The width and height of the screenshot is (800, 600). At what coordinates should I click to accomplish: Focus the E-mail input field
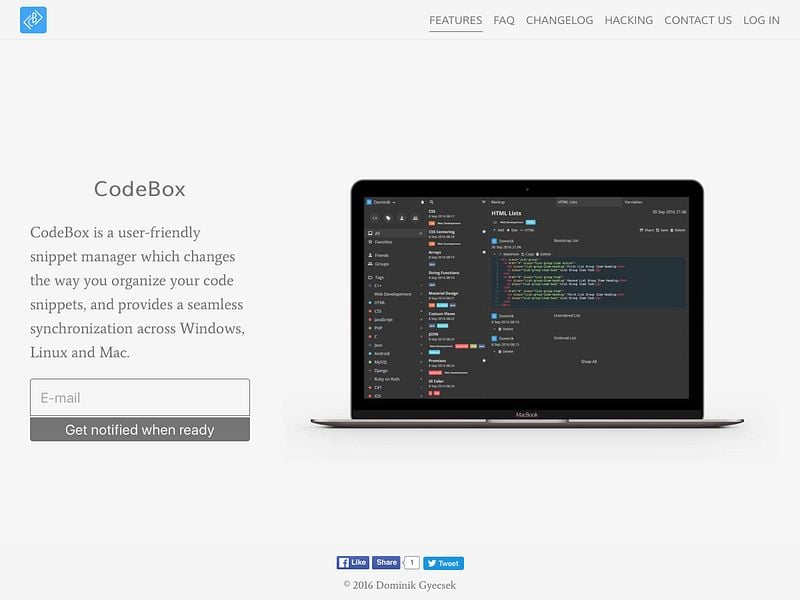tap(140, 397)
